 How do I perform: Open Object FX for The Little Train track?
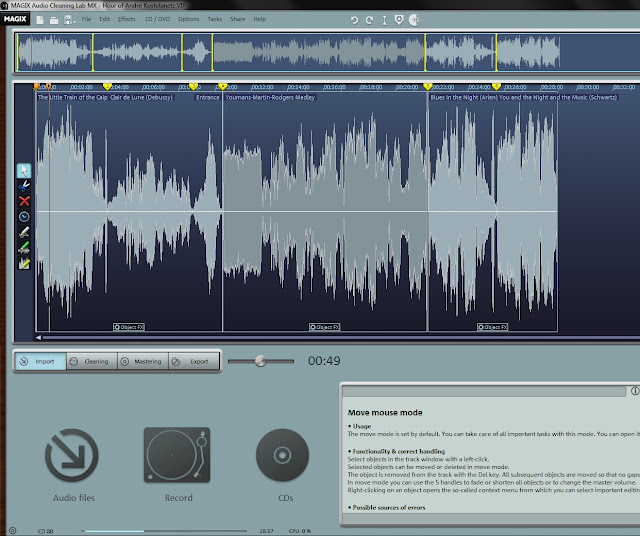point(129,327)
